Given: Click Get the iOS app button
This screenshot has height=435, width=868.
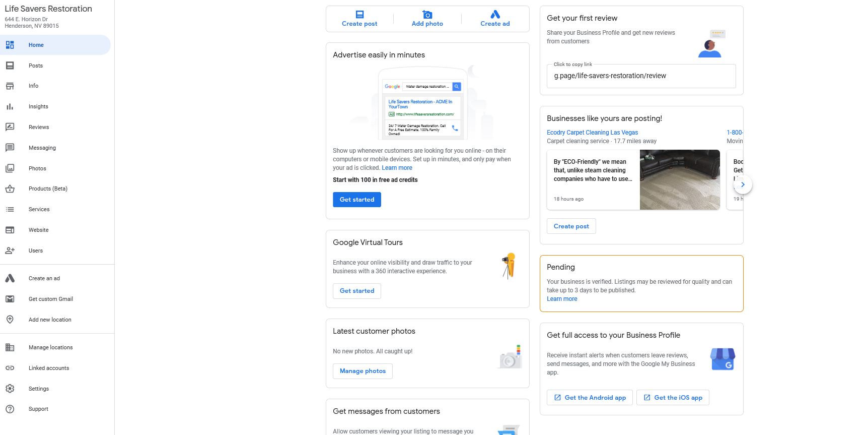Looking at the screenshot, I should click(673, 398).
